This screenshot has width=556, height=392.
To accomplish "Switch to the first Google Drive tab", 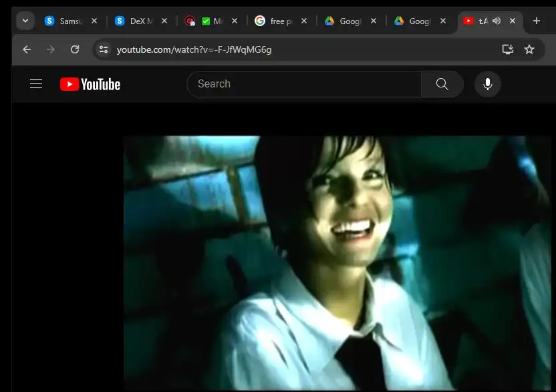I will coord(350,21).
